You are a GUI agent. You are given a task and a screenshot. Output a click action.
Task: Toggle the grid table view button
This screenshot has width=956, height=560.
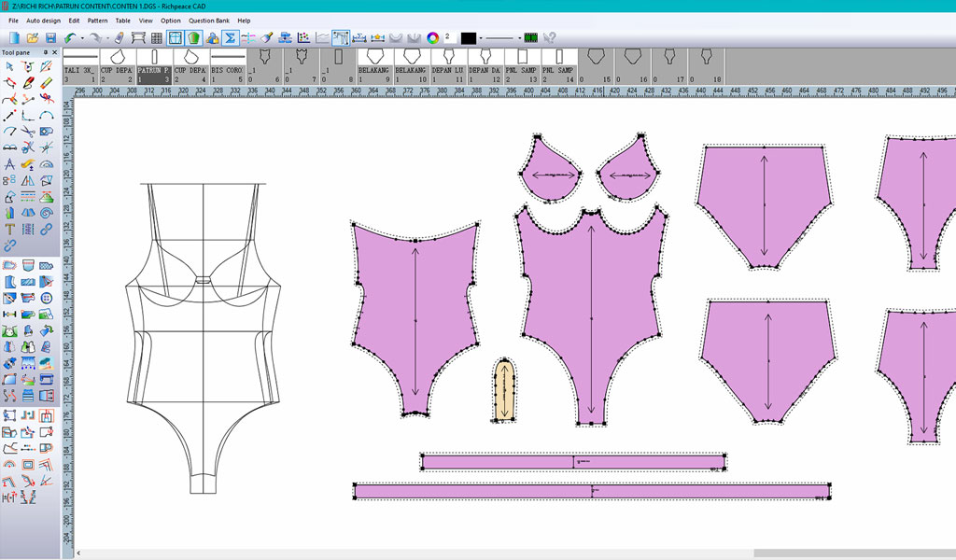coord(157,38)
